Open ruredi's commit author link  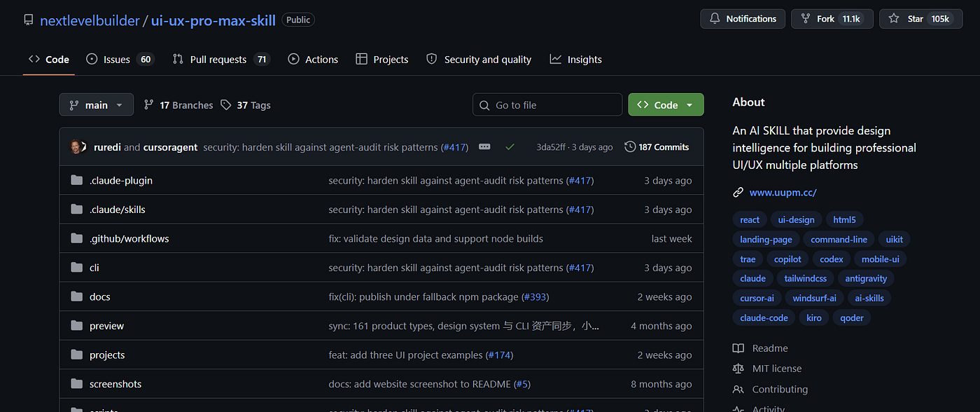107,147
